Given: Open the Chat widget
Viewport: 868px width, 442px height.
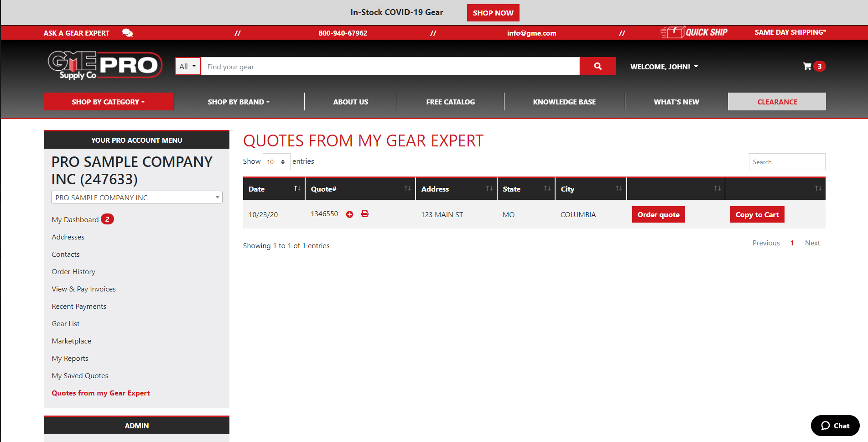Looking at the screenshot, I should 835,426.
